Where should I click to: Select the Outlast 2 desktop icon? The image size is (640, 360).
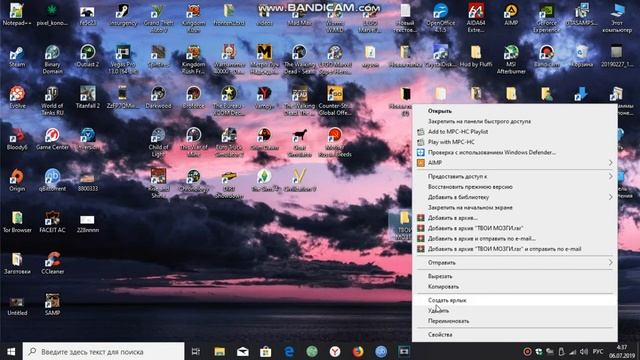87,56
